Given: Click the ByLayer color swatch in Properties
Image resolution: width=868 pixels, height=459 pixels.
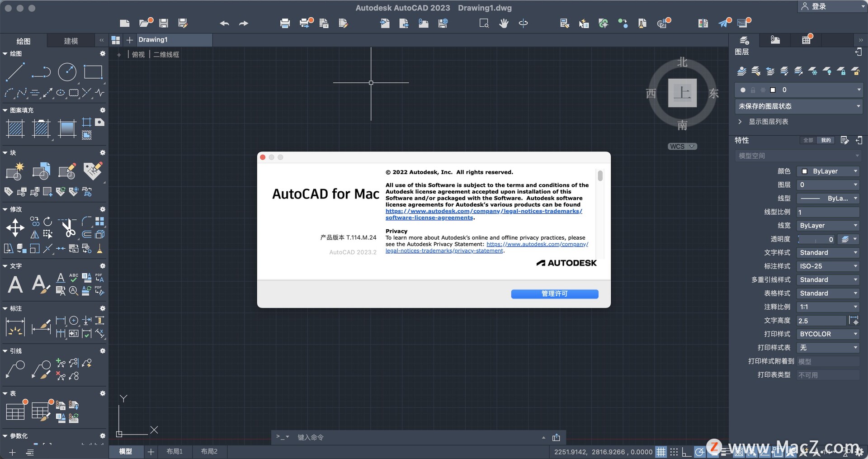Looking at the screenshot, I should (x=804, y=171).
